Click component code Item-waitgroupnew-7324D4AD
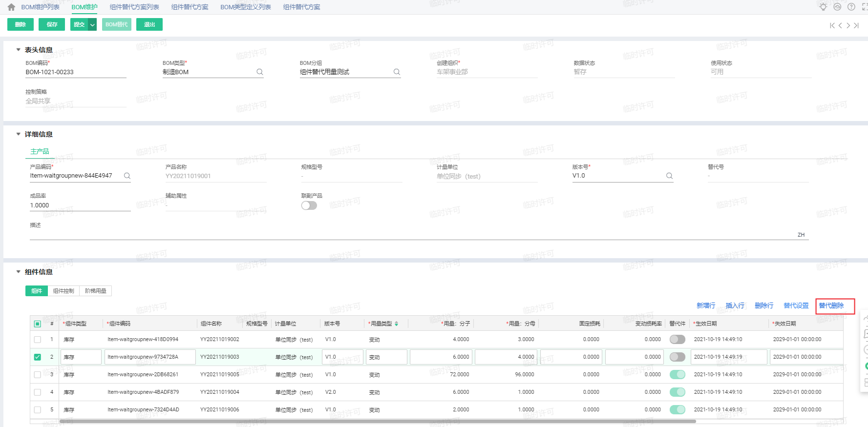Screen dimensions: 868x427 pyautogui.click(x=144, y=409)
